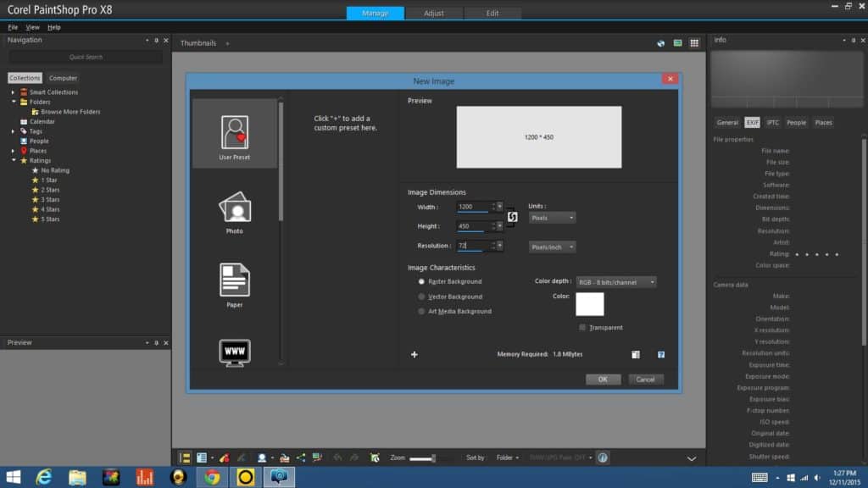Click the plus icon to add preset
The image size is (868, 488).
(x=415, y=355)
